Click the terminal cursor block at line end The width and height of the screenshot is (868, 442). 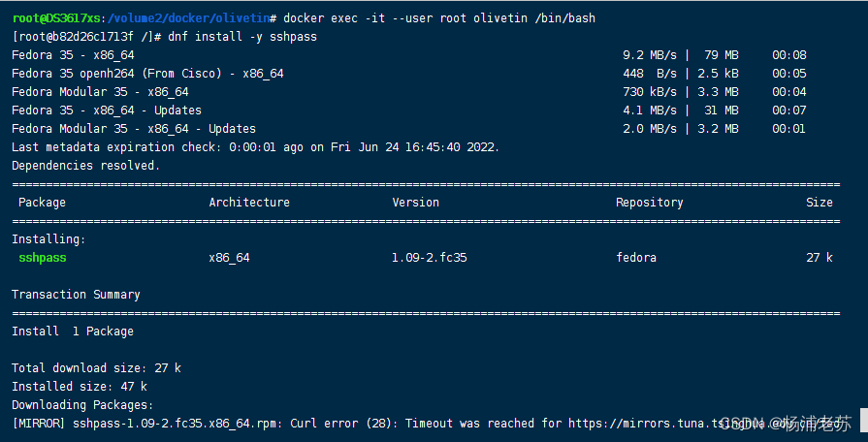point(863,421)
